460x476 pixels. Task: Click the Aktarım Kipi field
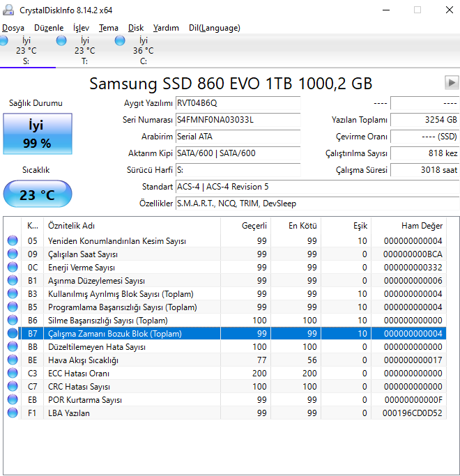238,153
